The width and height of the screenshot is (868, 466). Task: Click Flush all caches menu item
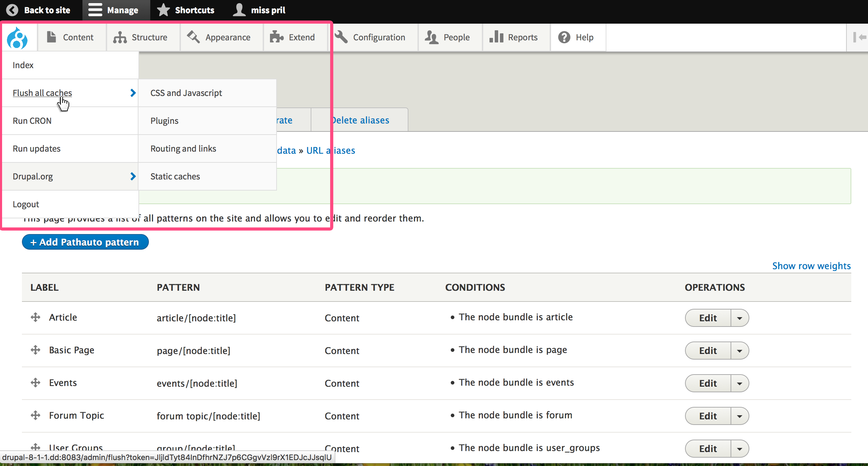click(x=42, y=93)
